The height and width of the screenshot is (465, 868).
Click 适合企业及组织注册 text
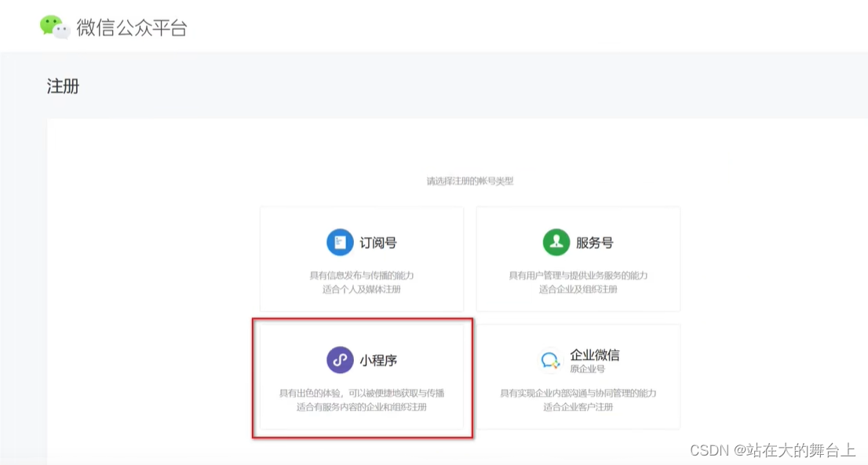[x=578, y=289]
